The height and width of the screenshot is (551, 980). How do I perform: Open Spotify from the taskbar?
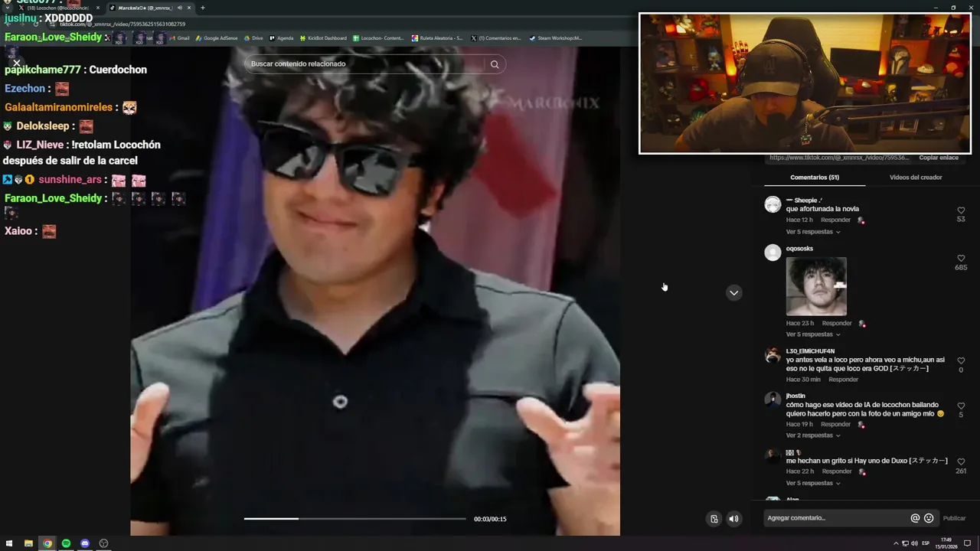pyautogui.click(x=66, y=543)
